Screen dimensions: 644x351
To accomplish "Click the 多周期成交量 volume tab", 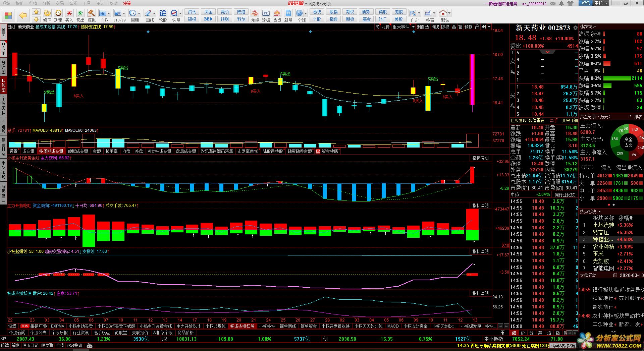I will coord(51,152).
